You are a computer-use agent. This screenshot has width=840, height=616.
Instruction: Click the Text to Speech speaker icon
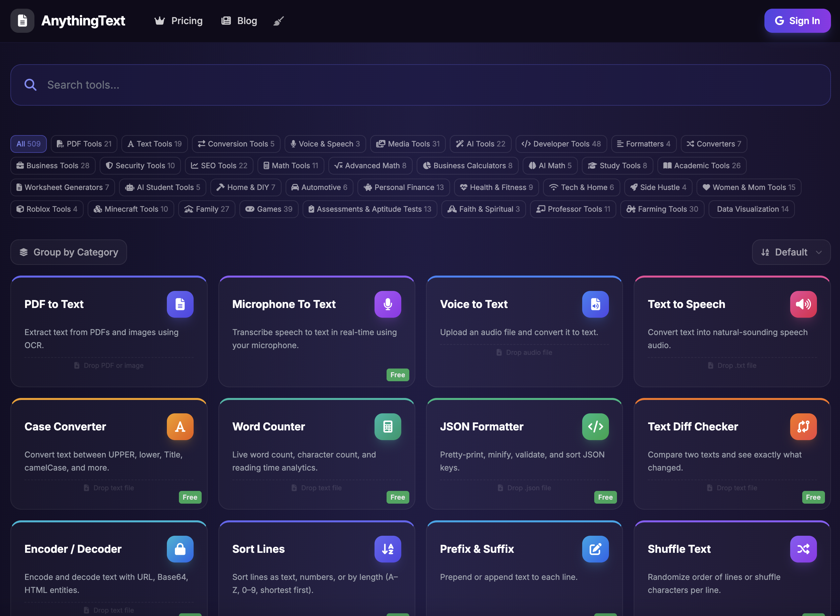803,304
